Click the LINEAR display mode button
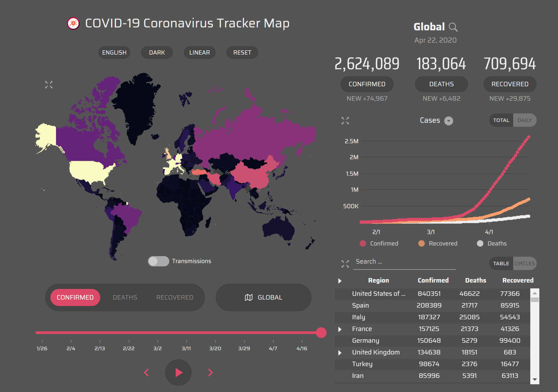This screenshot has width=558, height=392. coord(198,52)
